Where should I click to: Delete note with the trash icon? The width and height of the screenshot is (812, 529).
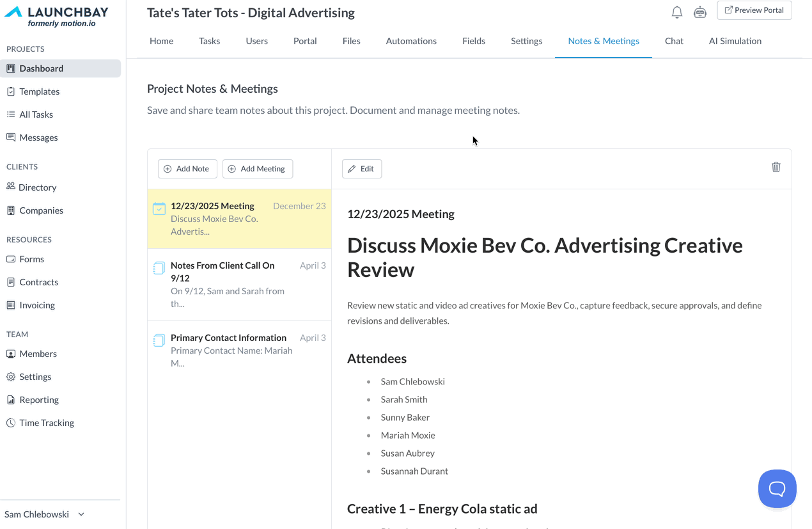776,167
